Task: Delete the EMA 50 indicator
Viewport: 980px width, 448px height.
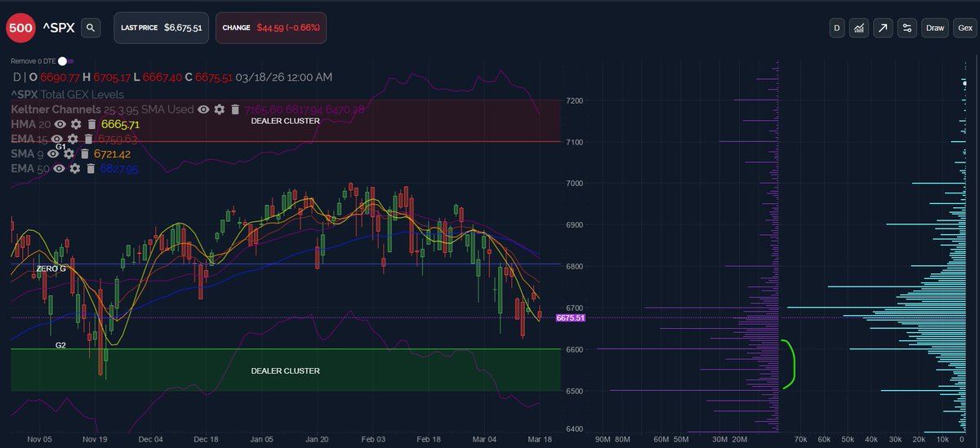Action: click(91, 168)
